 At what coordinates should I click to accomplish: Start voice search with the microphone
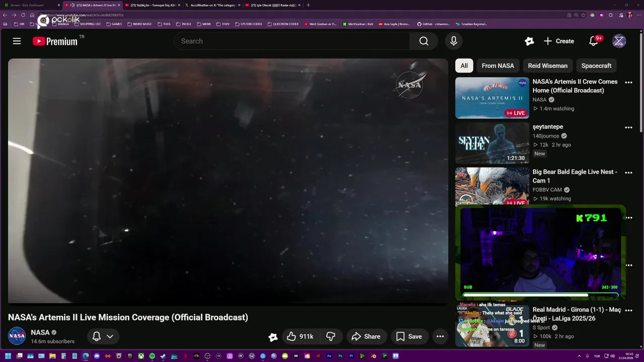[x=453, y=41]
